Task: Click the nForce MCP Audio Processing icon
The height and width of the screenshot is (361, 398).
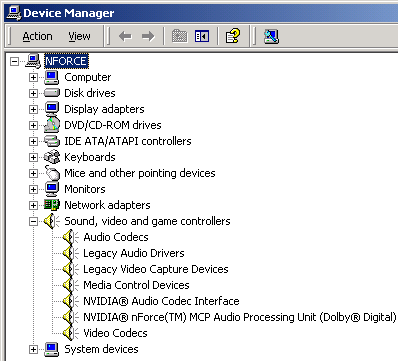Action: pos(71,317)
